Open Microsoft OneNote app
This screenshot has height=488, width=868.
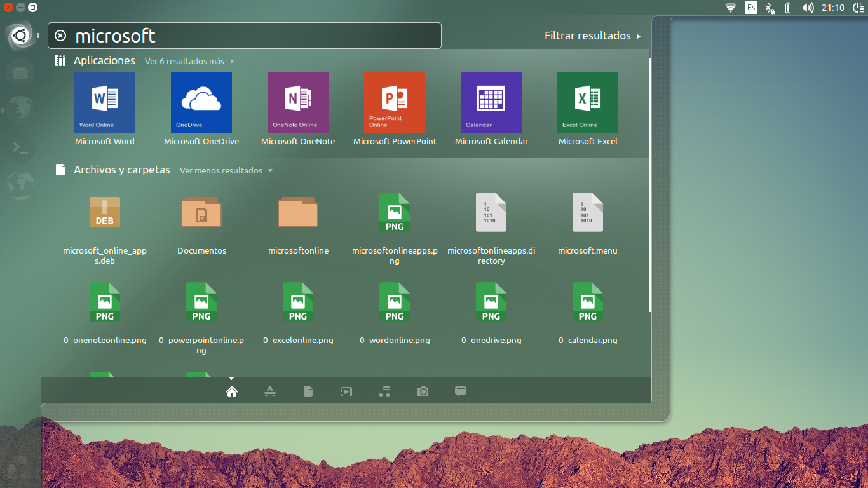[298, 103]
